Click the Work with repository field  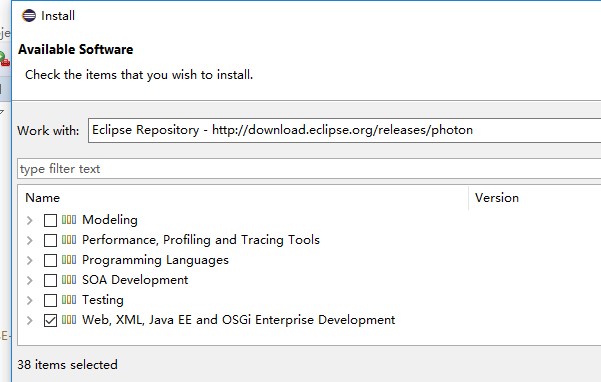tap(344, 130)
